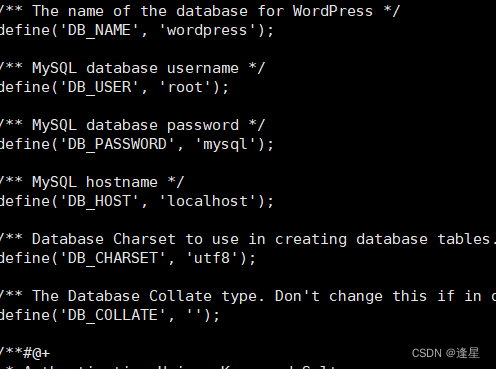This screenshot has width=496, height=369.
Task: Click the 'mysql' password value
Action: tap(225, 145)
